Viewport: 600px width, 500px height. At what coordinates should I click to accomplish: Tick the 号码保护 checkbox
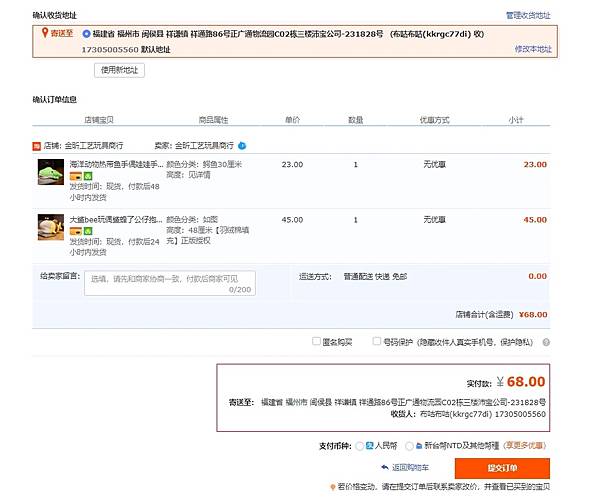pos(377,341)
